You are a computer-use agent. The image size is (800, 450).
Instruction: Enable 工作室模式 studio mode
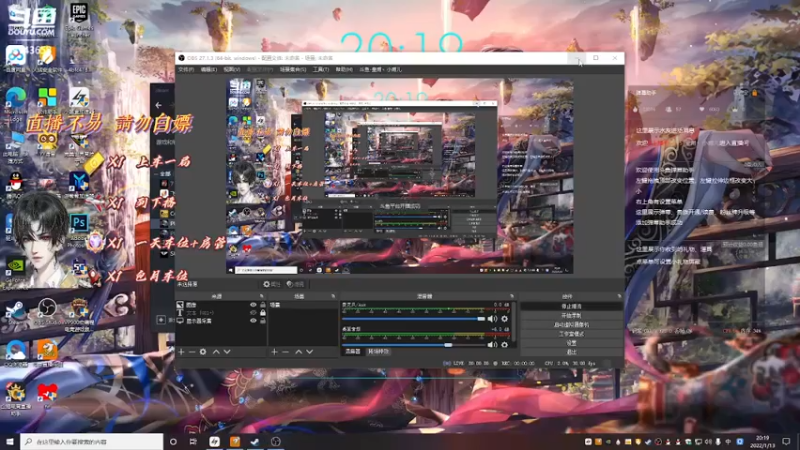point(571,334)
